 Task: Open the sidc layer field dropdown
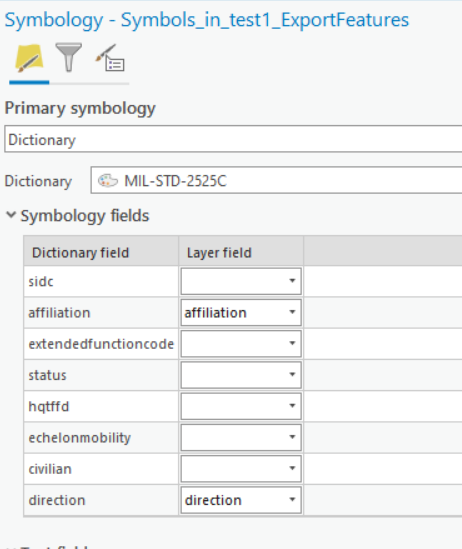click(x=241, y=281)
